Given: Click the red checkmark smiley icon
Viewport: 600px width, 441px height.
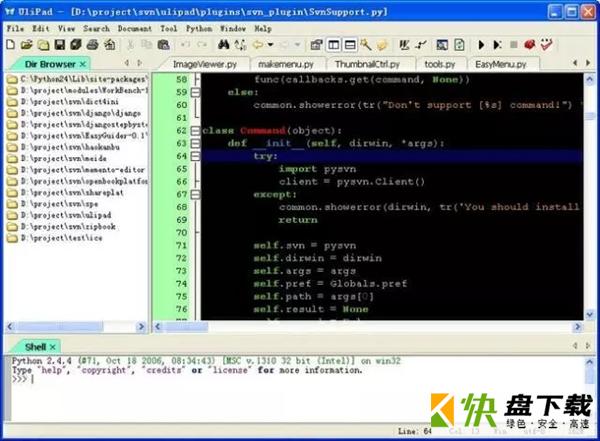Looking at the screenshot, I should [546, 45].
